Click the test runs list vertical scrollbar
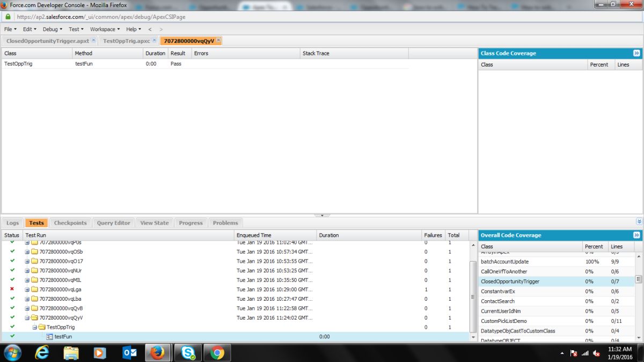644x362 pixels. (473, 296)
